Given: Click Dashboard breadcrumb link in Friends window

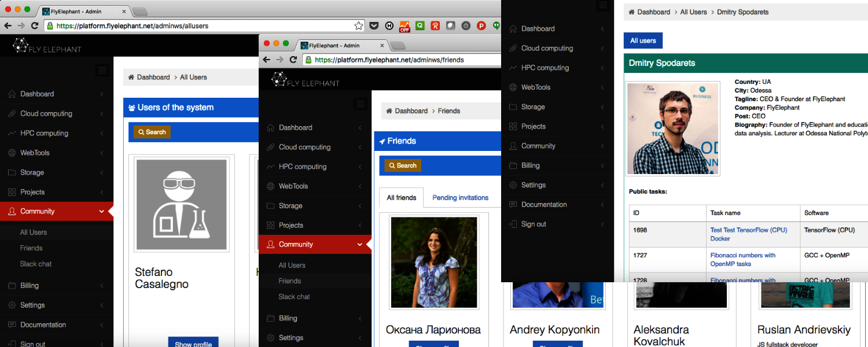Looking at the screenshot, I should pos(411,111).
